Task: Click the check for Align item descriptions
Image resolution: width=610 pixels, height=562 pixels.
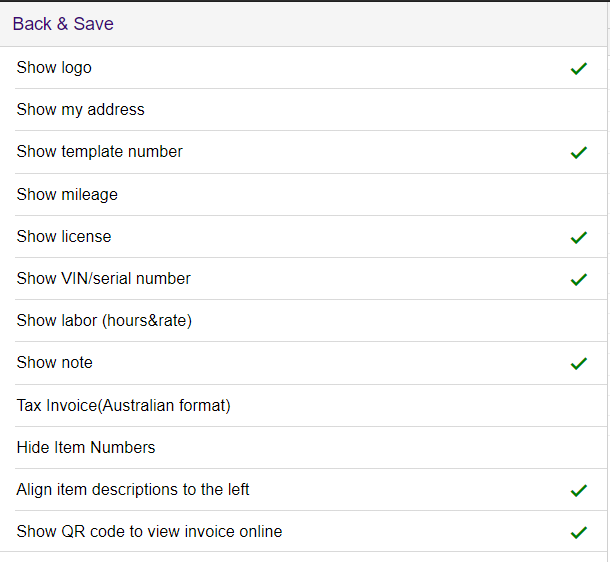Action: click(578, 491)
